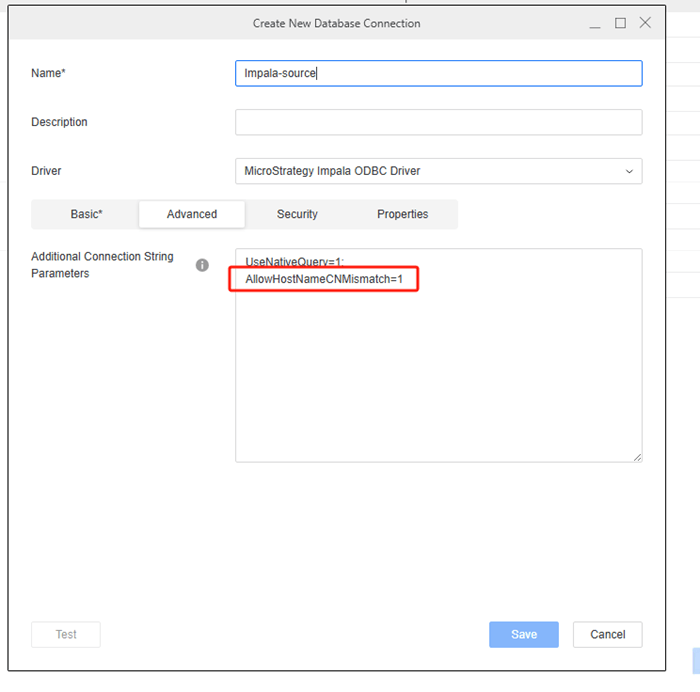
Task: Open the Security tab
Action: tap(297, 214)
